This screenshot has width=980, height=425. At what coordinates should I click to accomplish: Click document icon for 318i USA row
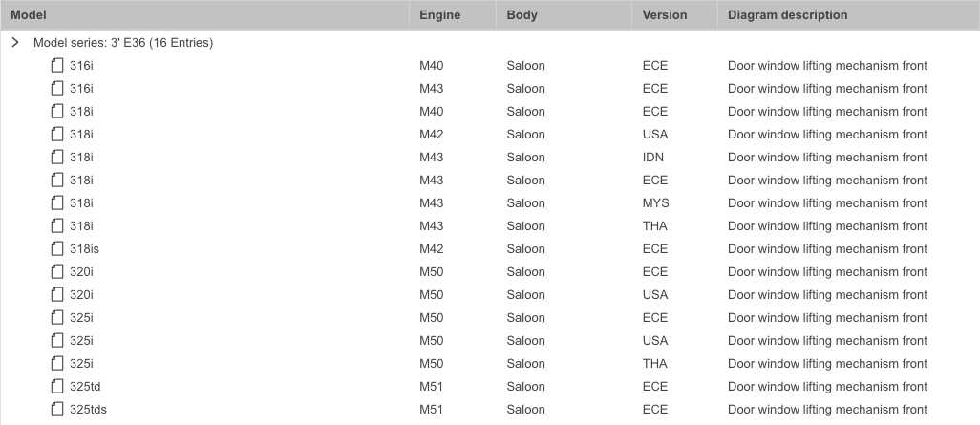click(x=57, y=135)
